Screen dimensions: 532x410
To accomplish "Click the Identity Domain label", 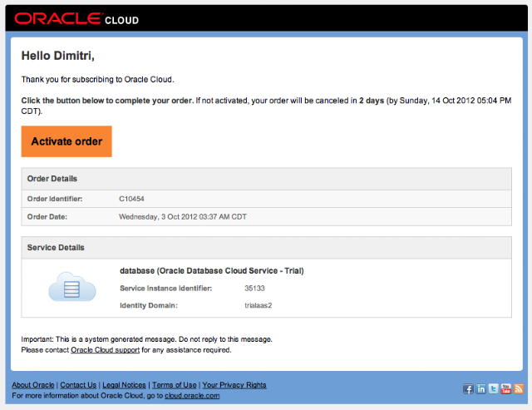I will (149, 305).
